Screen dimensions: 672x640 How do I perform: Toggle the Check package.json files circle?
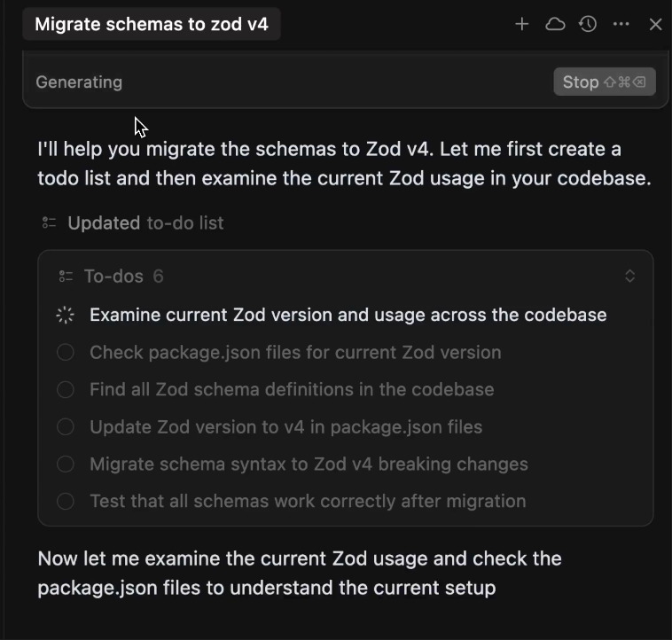pyautogui.click(x=65, y=352)
